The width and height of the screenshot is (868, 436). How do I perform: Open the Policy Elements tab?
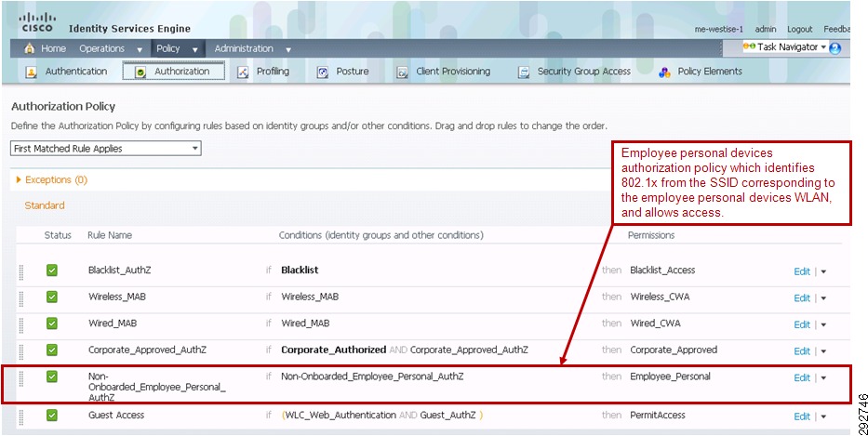coord(710,72)
